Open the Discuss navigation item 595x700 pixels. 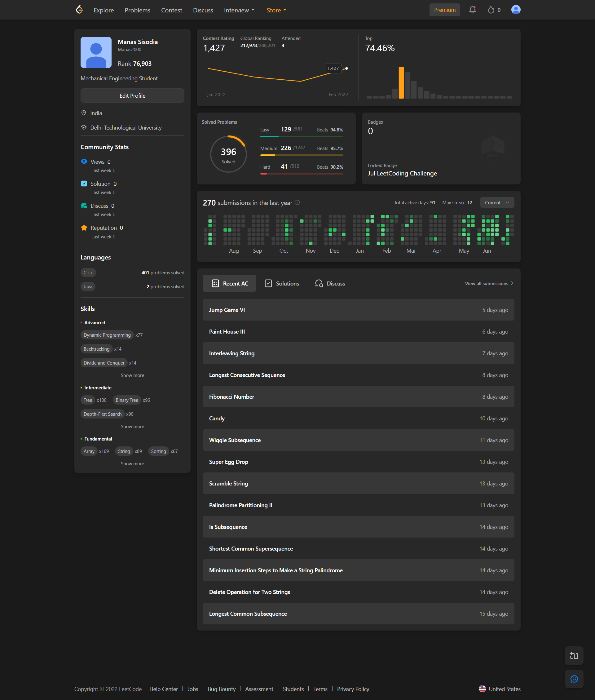(x=203, y=10)
